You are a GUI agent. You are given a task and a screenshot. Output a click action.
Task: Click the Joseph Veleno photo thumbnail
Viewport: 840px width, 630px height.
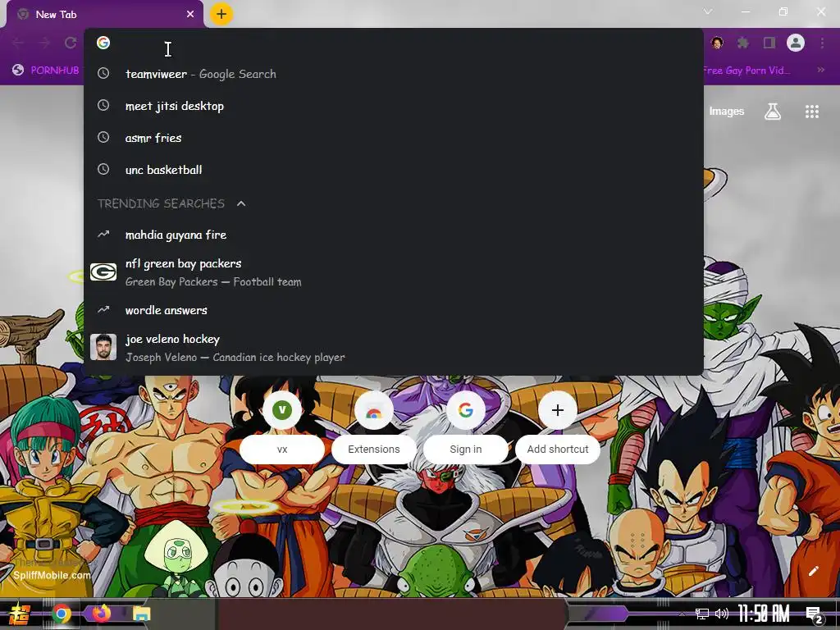tap(103, 347)
